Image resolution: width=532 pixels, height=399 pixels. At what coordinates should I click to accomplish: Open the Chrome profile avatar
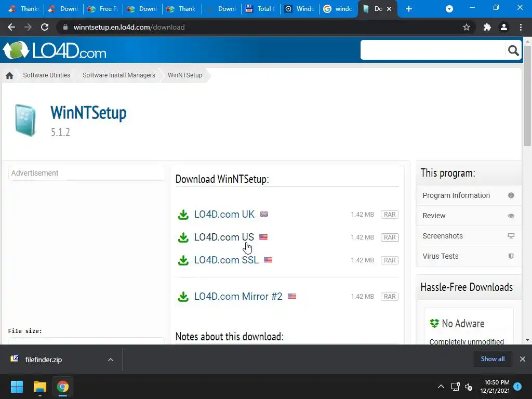[504, 27]
